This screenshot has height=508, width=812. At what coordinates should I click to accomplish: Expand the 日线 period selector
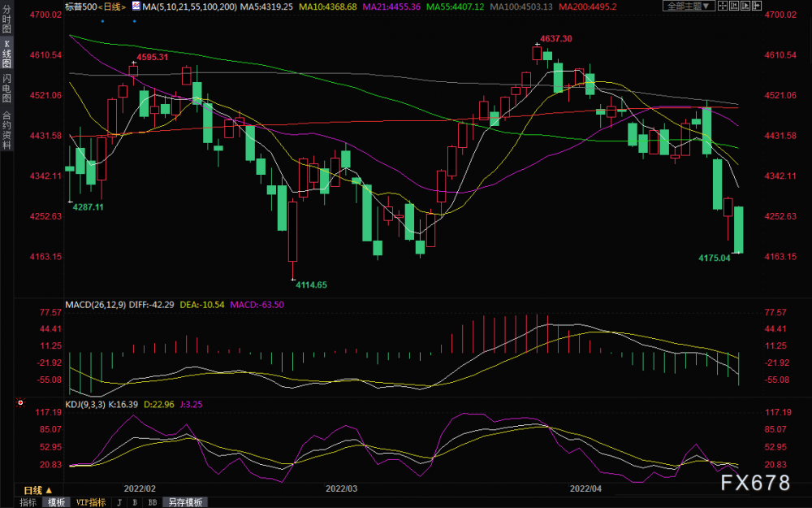click(38, 490)
